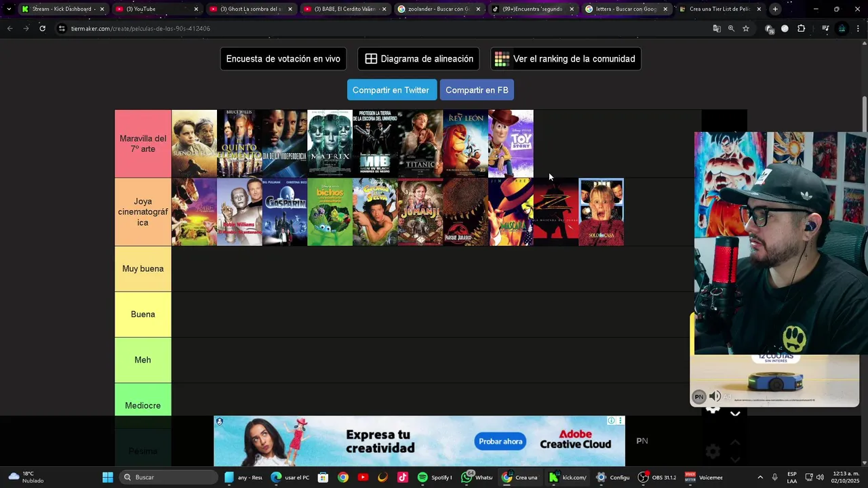This screenshot has width=868, height=488.
Task: Open OBS 31.1.2 from the taskbar
Action: click(x=656, y=477)
